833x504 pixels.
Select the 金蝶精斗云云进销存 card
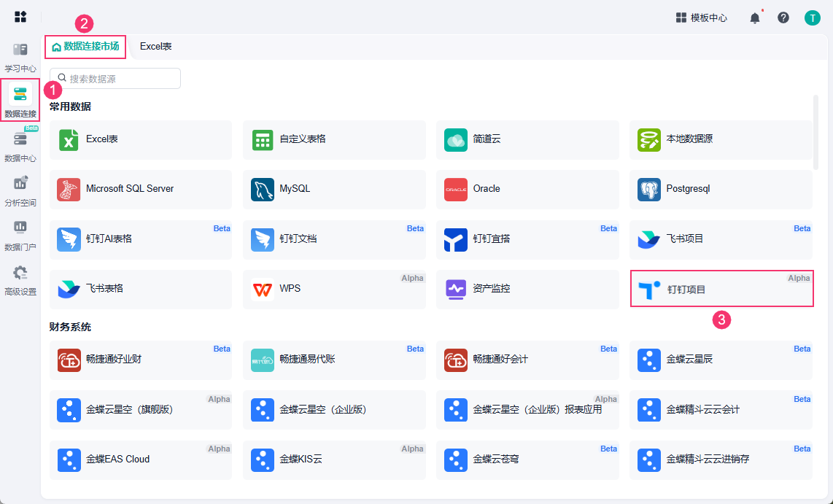(x=721, y=460)
